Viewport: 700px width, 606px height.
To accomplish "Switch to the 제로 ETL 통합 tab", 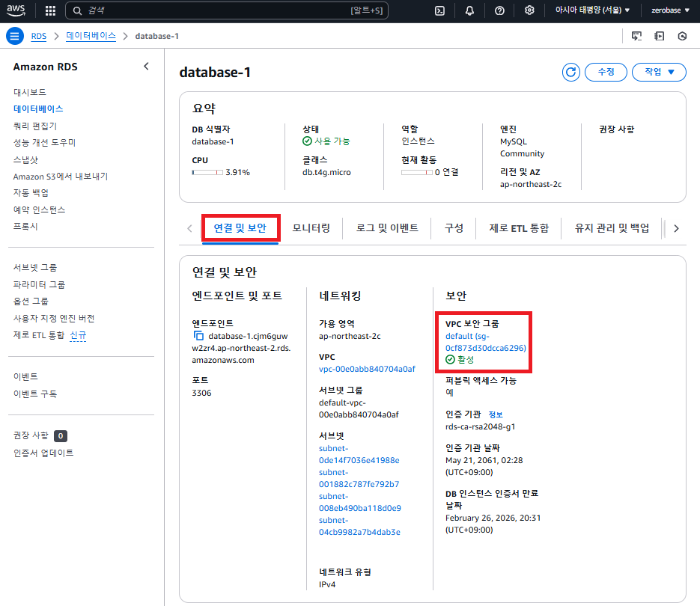I will [519, 228].
